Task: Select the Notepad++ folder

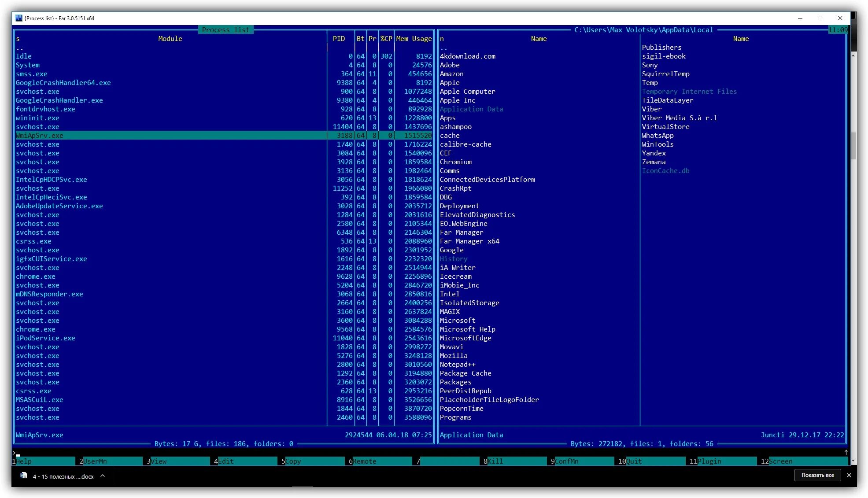Action: coord(458,365)
